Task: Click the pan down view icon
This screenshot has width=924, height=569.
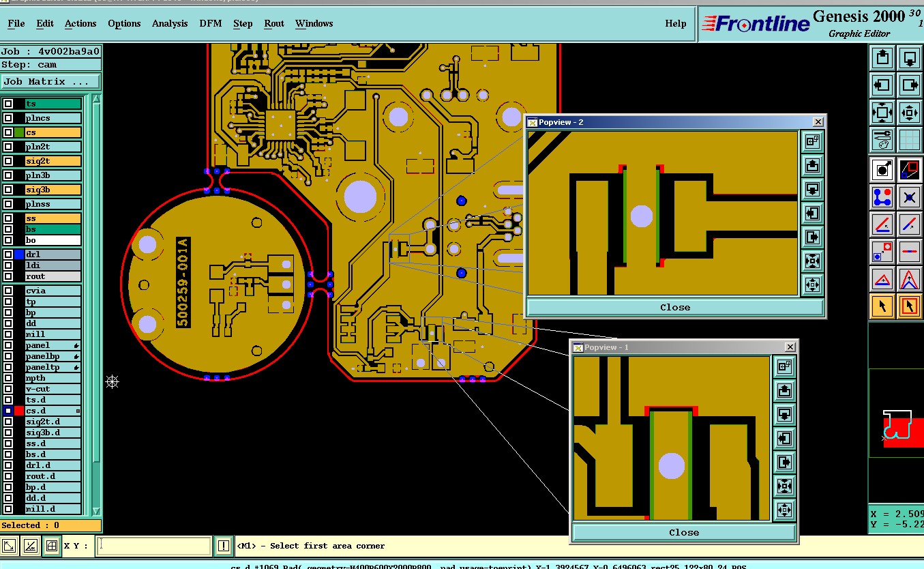Action: [x=909, y=58]
